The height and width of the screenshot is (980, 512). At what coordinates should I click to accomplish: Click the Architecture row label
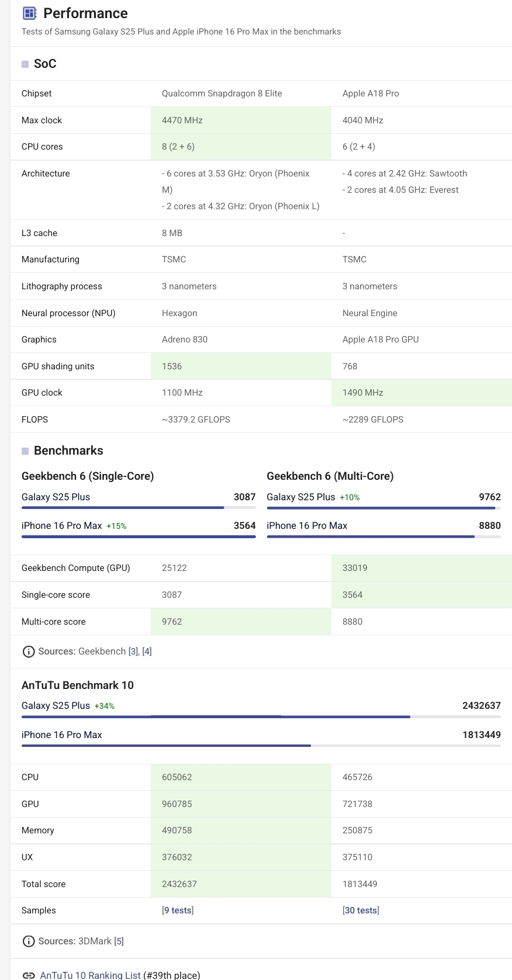tap(46, 174)
